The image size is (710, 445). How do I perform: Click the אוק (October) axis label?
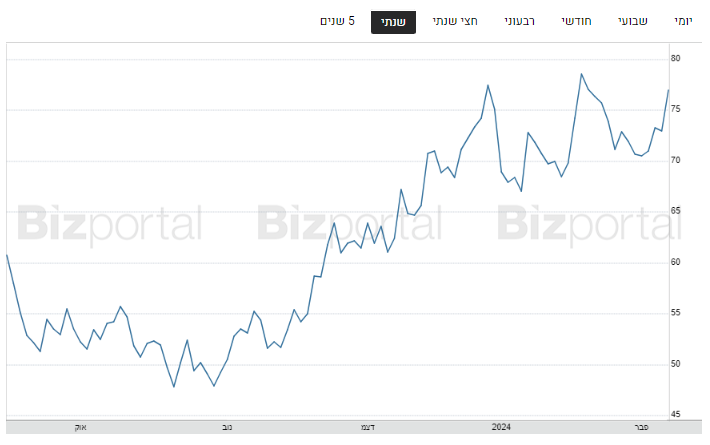click(x=81, y=427)
